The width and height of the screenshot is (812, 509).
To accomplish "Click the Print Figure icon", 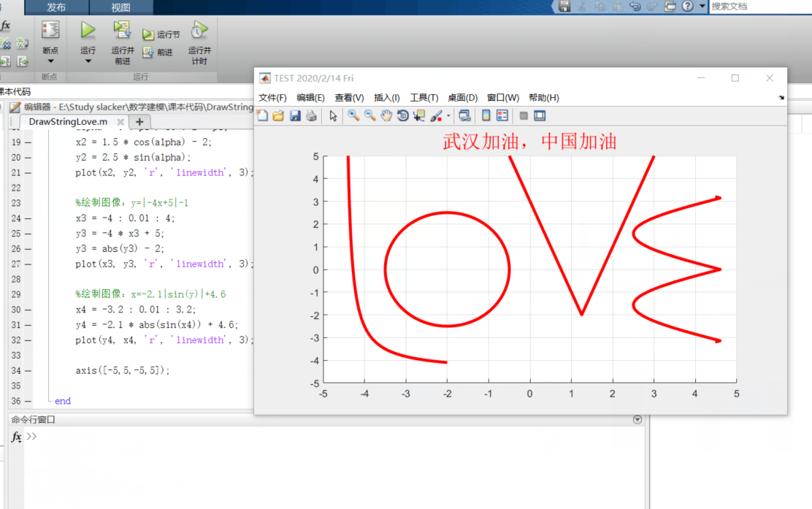I will coord(312,116).
